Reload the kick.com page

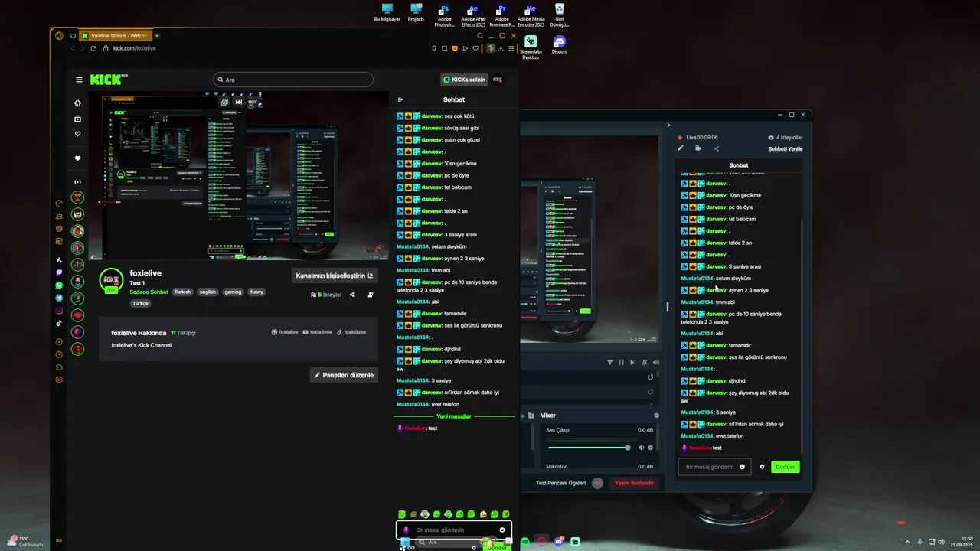93,48
